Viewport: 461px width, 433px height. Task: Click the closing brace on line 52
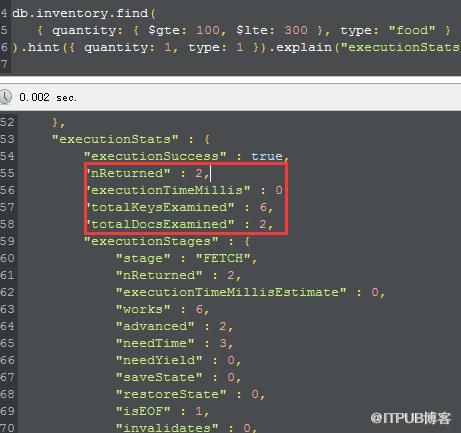(x=58, y=123)
